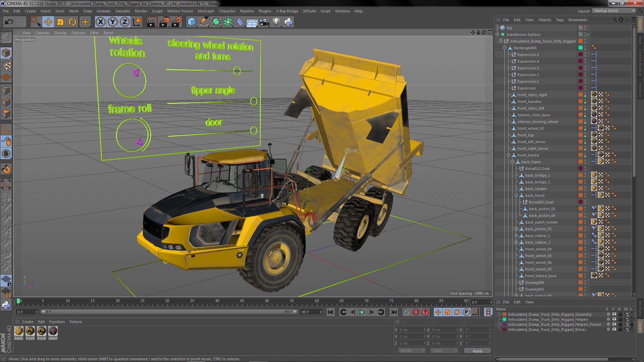Click Deformer bend icon in toolbar
Screen dimensions: 644x362
tap(240, 22)
